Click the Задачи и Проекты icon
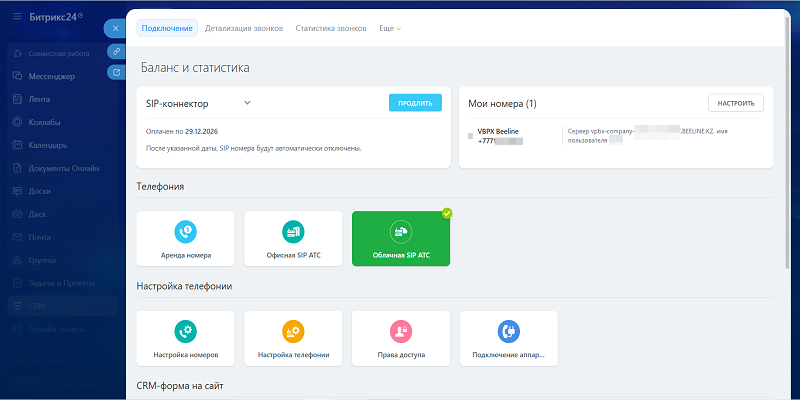The height and width of the screenshot is (400, 800). [x=17, y=283]
